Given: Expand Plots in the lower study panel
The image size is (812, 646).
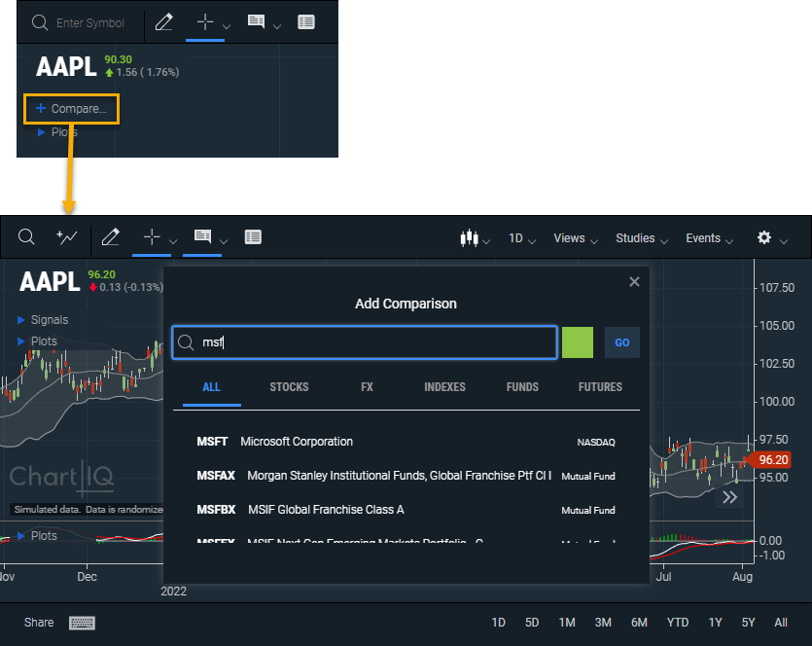Looking at the screenshot, I should click(37, 536).
